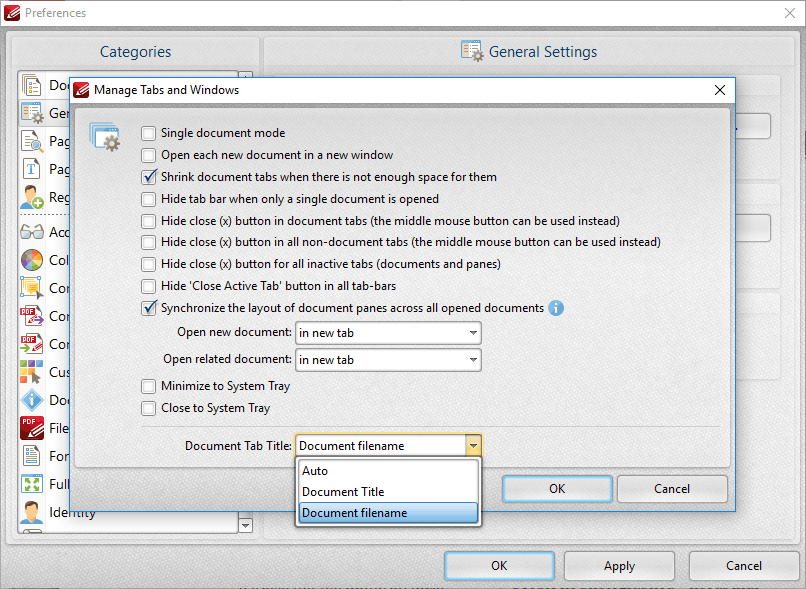
Task: Uncheck Shrink document tabs option
Action: (x=149, y=177)
